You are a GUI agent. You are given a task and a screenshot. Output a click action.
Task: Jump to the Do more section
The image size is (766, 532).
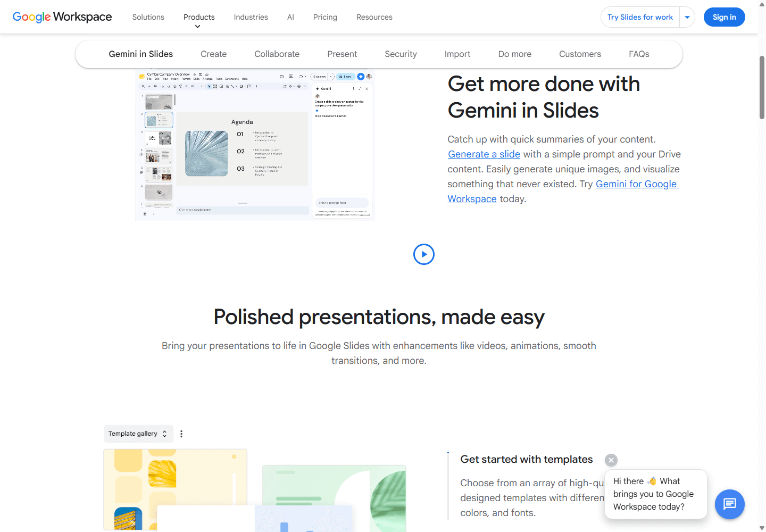coord(515,54)
